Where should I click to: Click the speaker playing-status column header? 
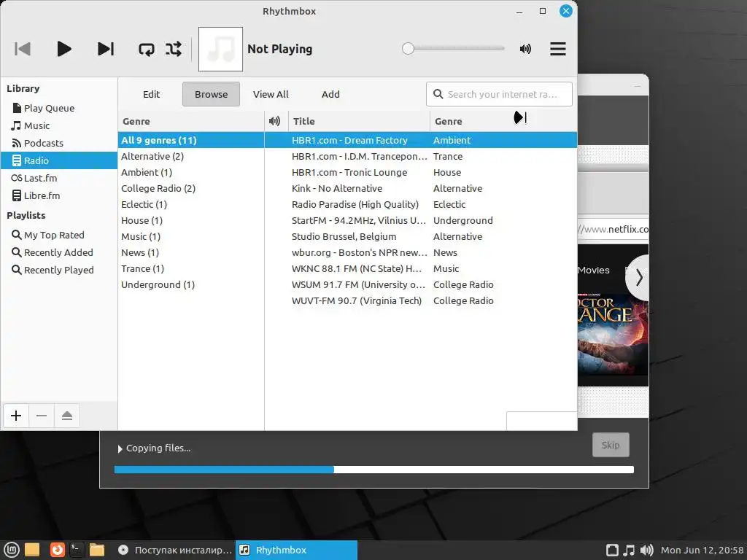tap(275, 122)
